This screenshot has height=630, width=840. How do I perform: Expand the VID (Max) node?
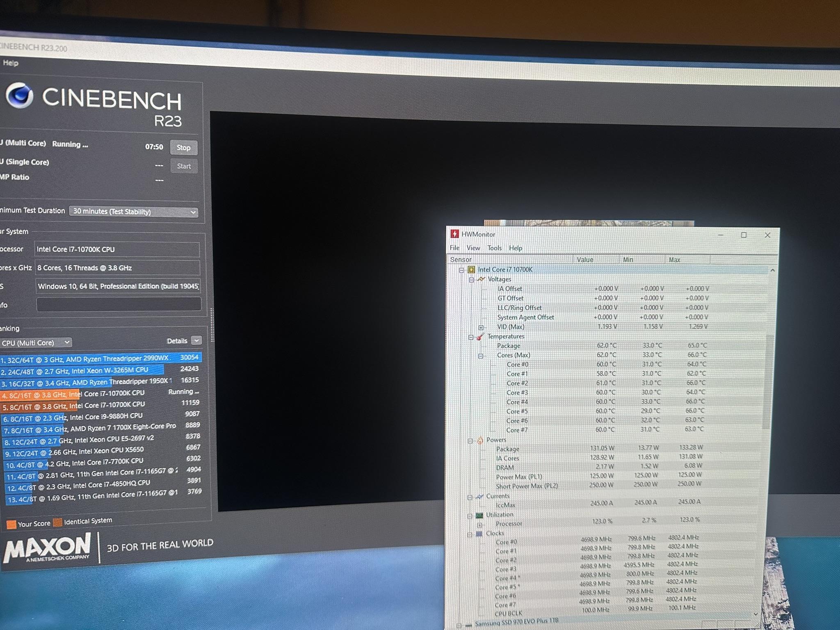[481, 327]
